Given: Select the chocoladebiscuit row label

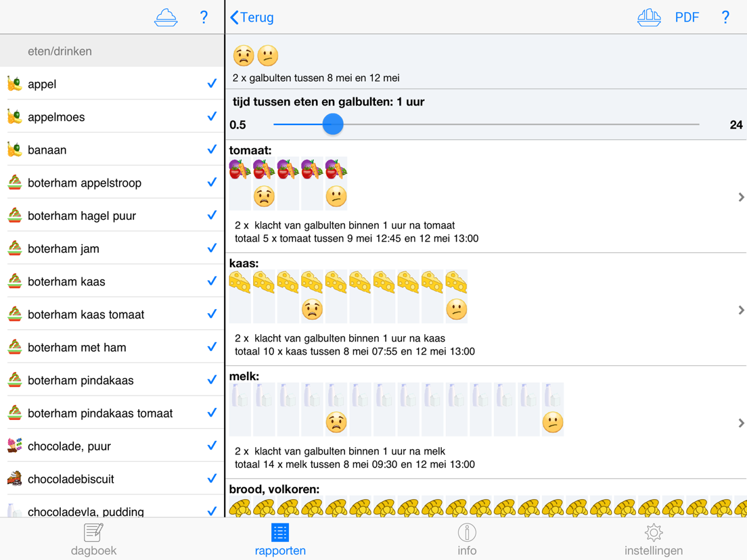Looking at the screenshot, I should coord(70,479).
